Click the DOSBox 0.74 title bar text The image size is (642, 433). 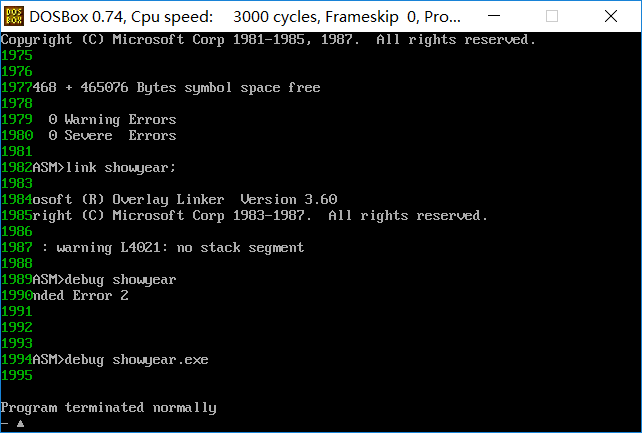[x=245, y=17]
